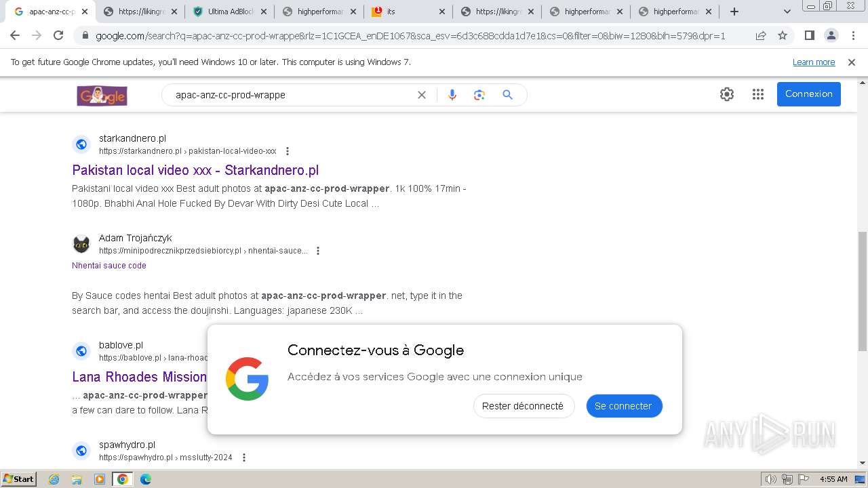Open options for the starkandnero.pl result
The width and height of the screenshot is (868, 488).
288,151
